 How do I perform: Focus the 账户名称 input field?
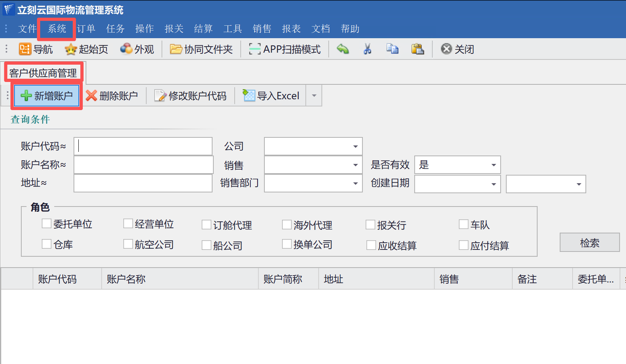coord(143,165)
